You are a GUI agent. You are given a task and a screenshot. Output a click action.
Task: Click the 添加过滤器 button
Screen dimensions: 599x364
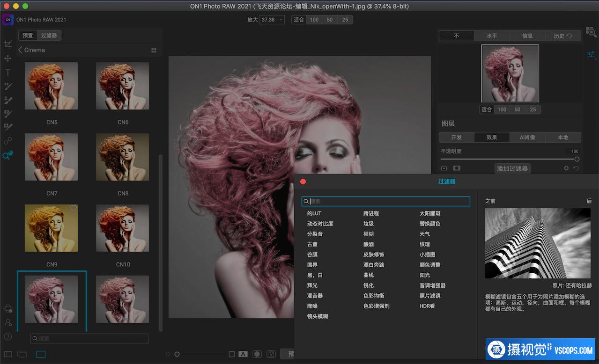pyautogui.click(x=512, y=168)
